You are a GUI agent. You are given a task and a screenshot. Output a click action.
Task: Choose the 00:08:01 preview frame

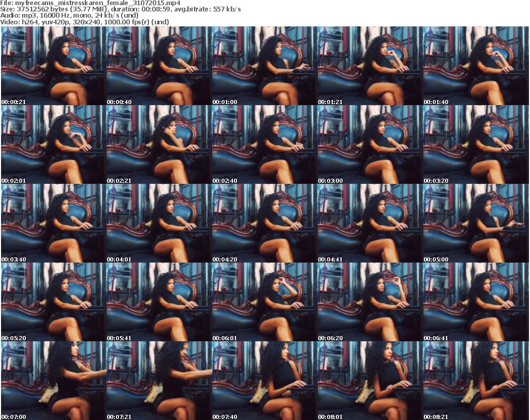370,381
